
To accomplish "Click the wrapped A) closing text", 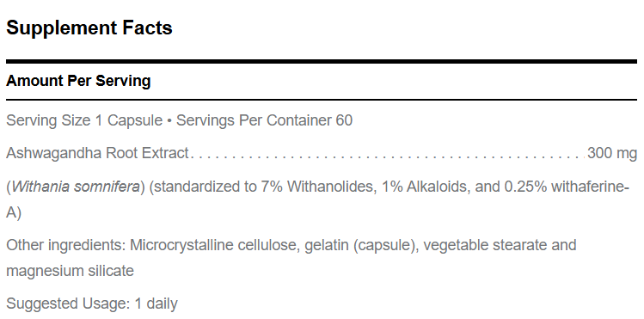I will pos(14,212).
